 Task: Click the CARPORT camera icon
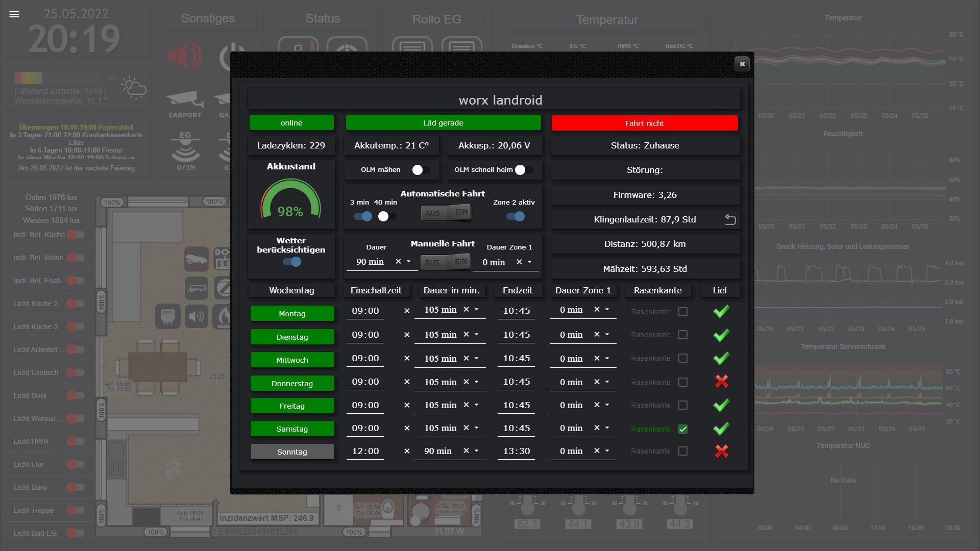point(185,99)
